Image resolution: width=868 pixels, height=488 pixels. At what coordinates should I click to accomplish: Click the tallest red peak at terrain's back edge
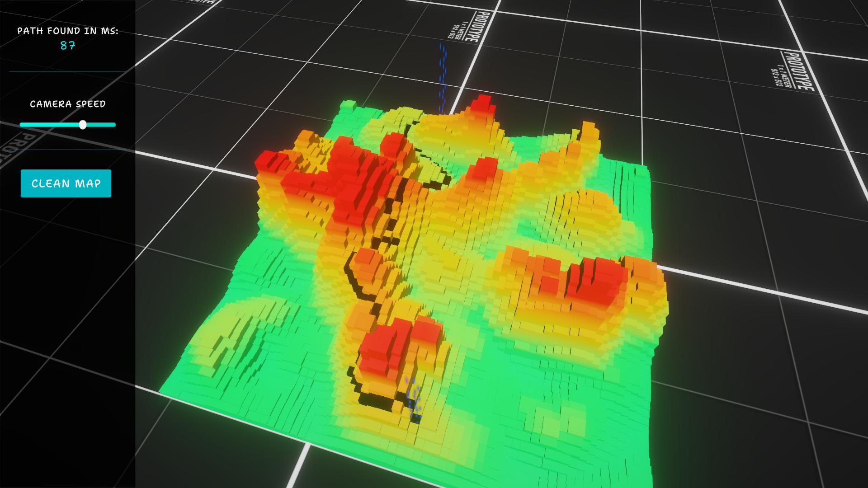[x=483, y=105]
